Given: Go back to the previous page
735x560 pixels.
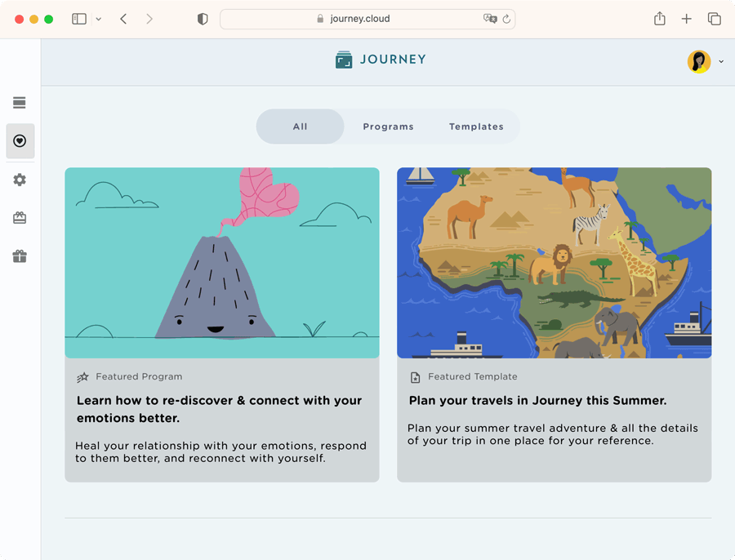Looking at the screenshot, I should pyautogui.click(x=123, y=19).
